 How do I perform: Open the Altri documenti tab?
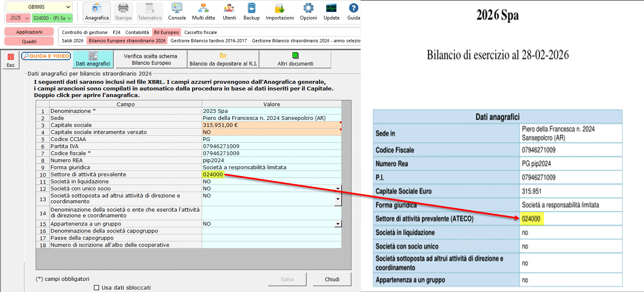295,59
